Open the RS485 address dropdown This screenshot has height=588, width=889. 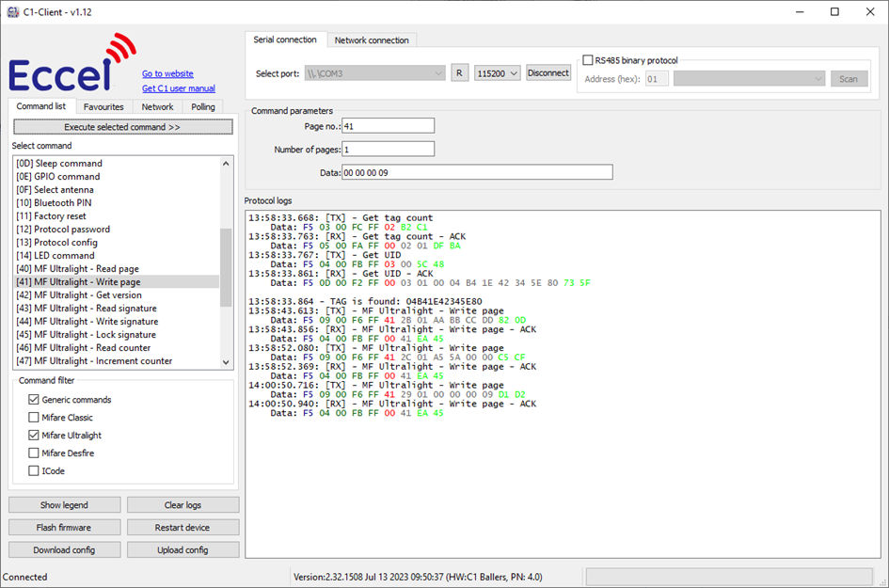tap(749, 79)
